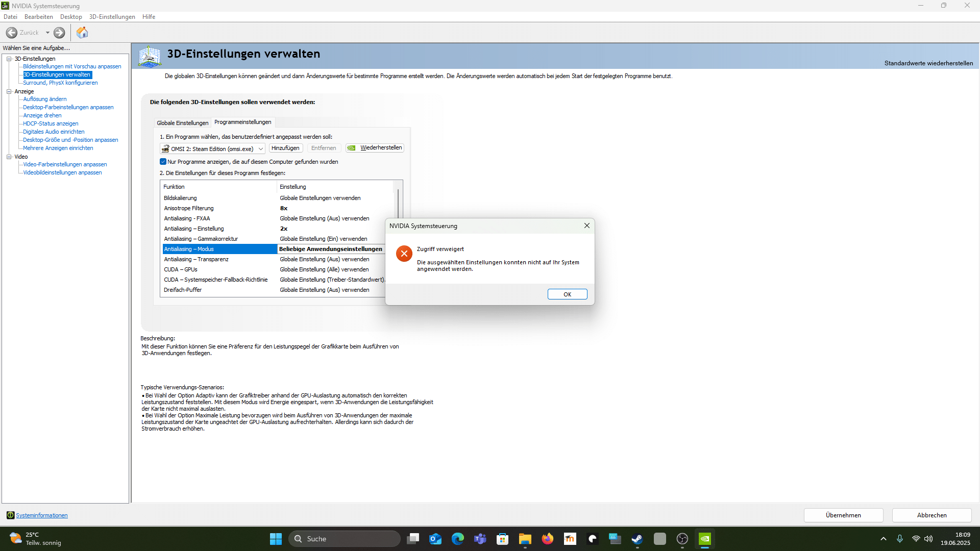Open Firefox from the taskbar

click(548, 539)
